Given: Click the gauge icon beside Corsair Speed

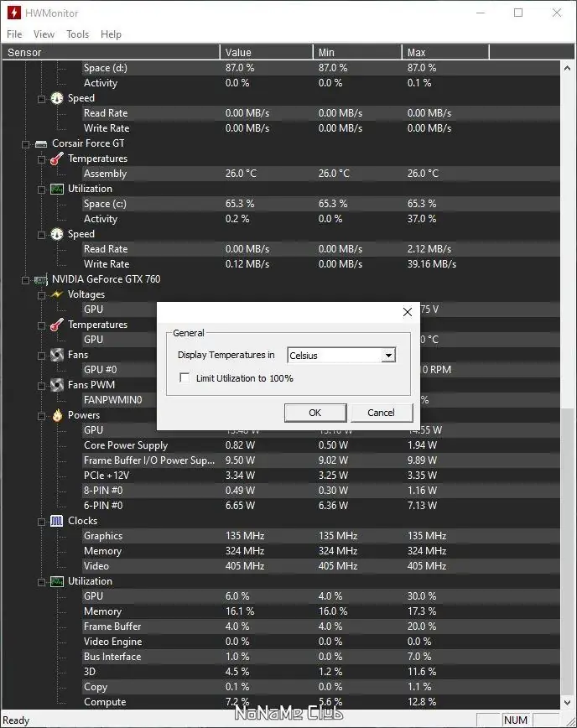Looking at the screenshot, I should click(57, 234).
